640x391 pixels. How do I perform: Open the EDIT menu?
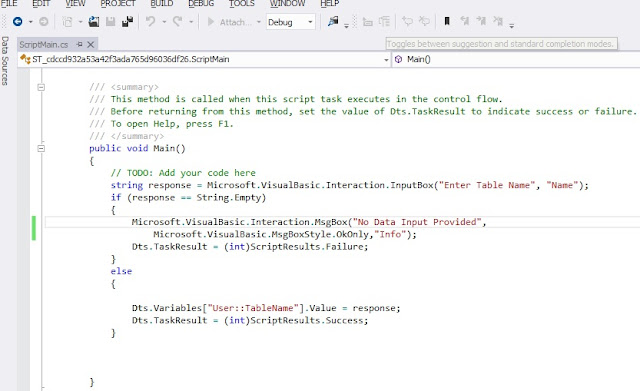click(x=41, y=4)
